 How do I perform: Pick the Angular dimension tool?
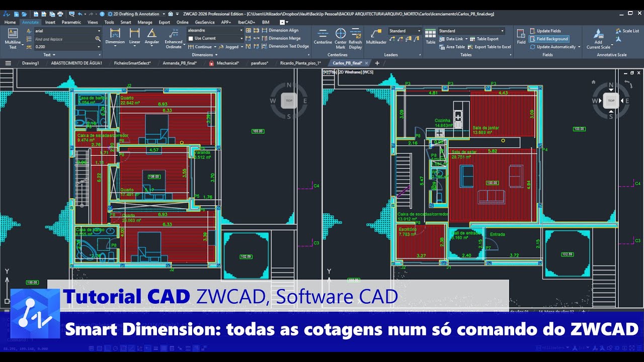(x=152, y=36)
